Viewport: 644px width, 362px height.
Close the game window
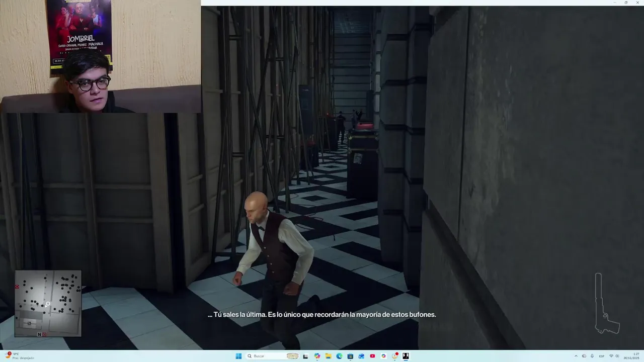tap(637, 3)
